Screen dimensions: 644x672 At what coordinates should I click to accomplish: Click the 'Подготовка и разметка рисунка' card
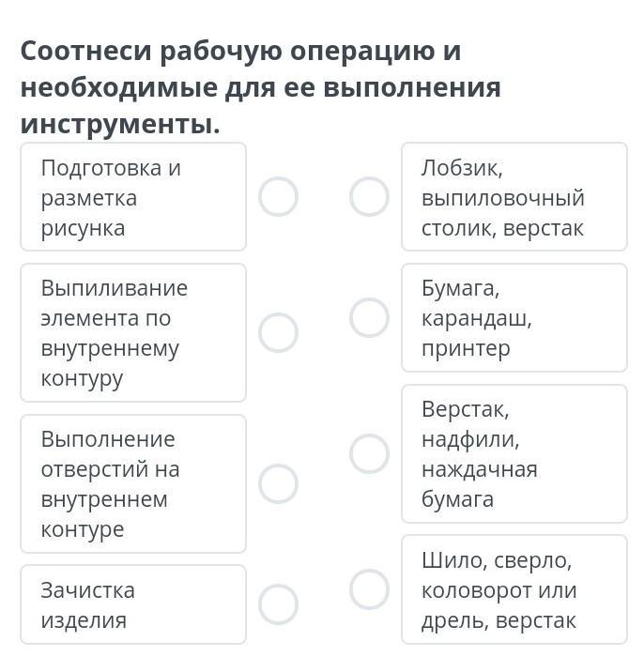pos(132,197)
